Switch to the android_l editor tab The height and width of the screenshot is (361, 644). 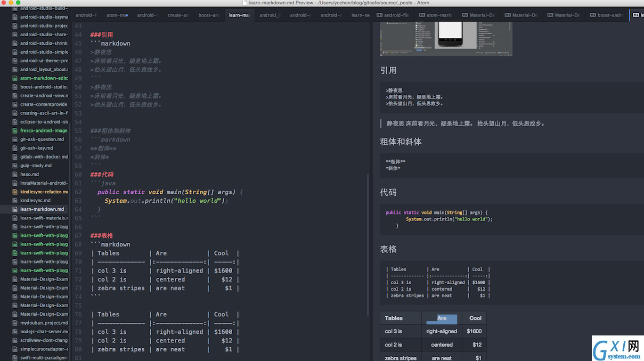pyautogui.click(x=270, y=15)
